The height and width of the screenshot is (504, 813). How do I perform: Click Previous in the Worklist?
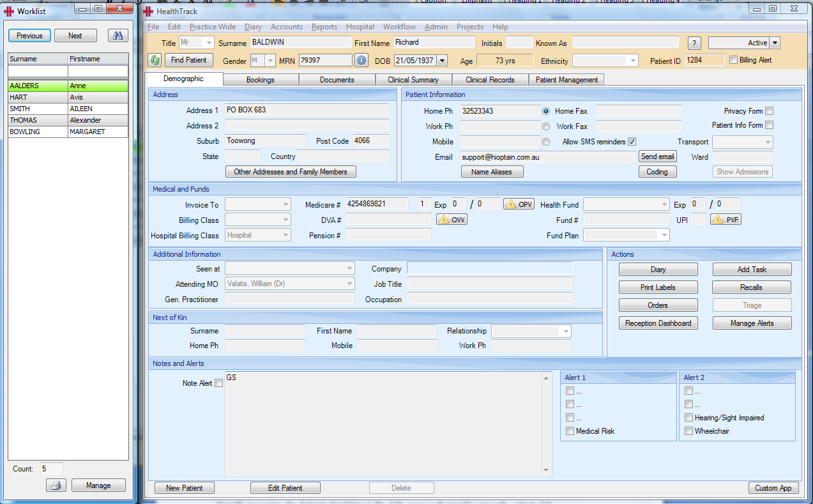[29, 36]
